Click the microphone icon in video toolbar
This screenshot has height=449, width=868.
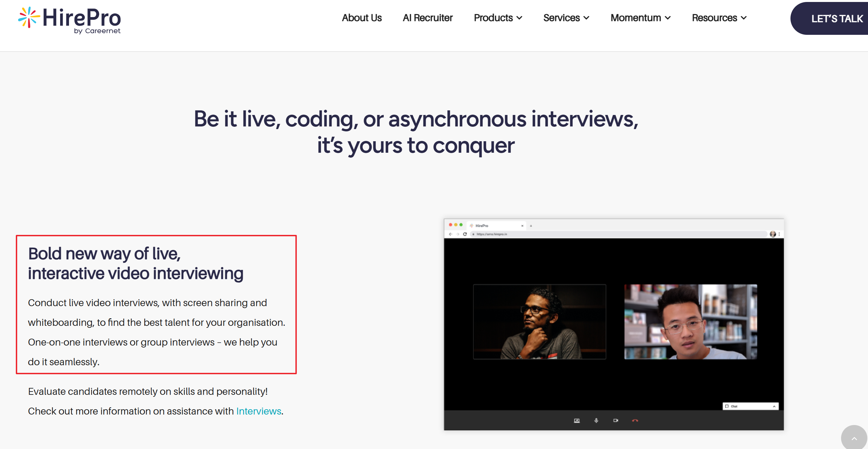pyautogui.click(x=596, y=420)
